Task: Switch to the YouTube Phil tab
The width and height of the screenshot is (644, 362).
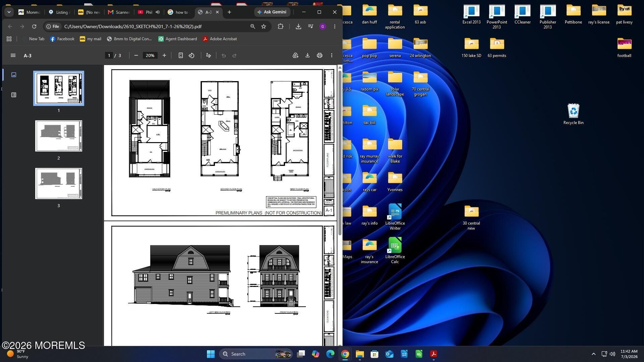Action: [145, 12]
